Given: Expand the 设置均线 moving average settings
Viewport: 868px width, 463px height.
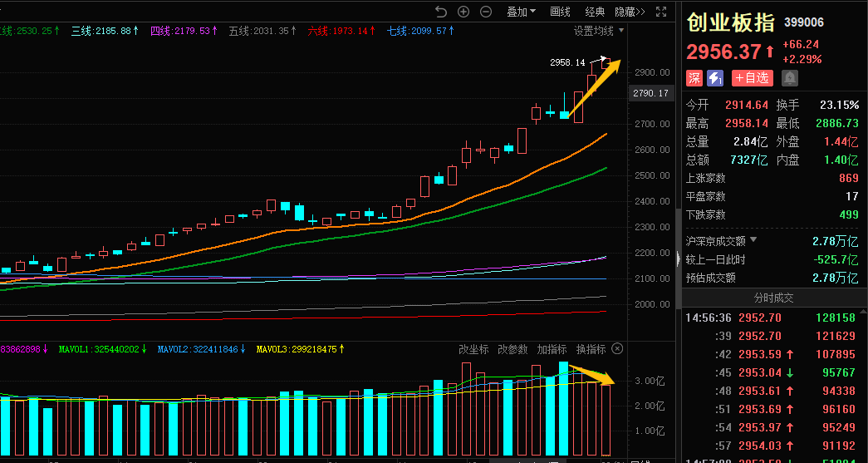Looking at the screenshot, I should (x=599, y=31).
